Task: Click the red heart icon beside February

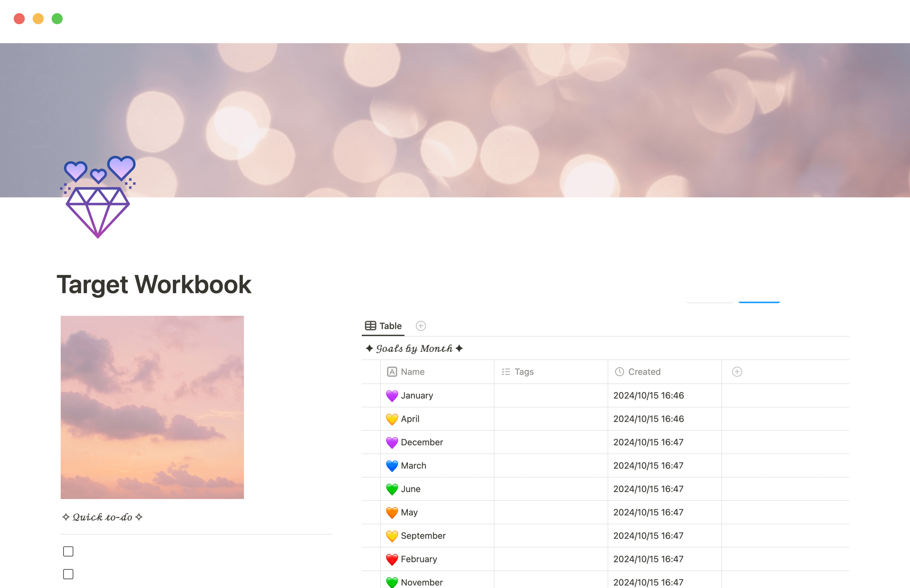Action: coord(392,559)
